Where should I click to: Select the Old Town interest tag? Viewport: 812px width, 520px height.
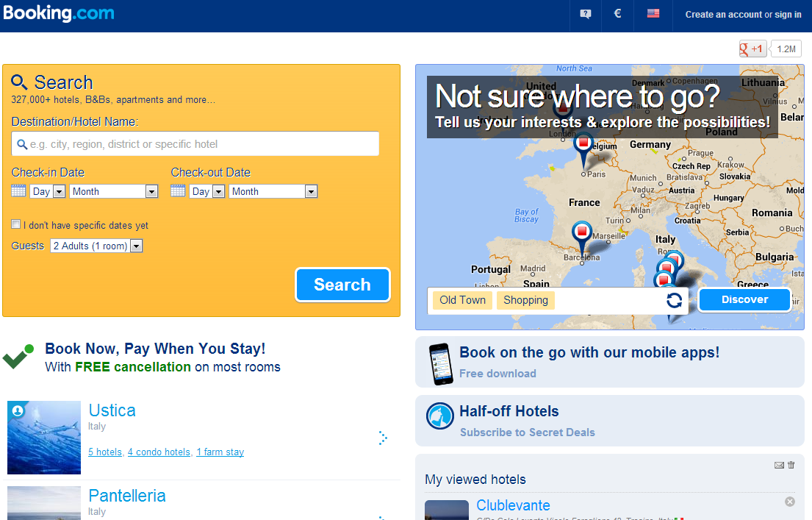pyautogui.click(x=462, y=300)
